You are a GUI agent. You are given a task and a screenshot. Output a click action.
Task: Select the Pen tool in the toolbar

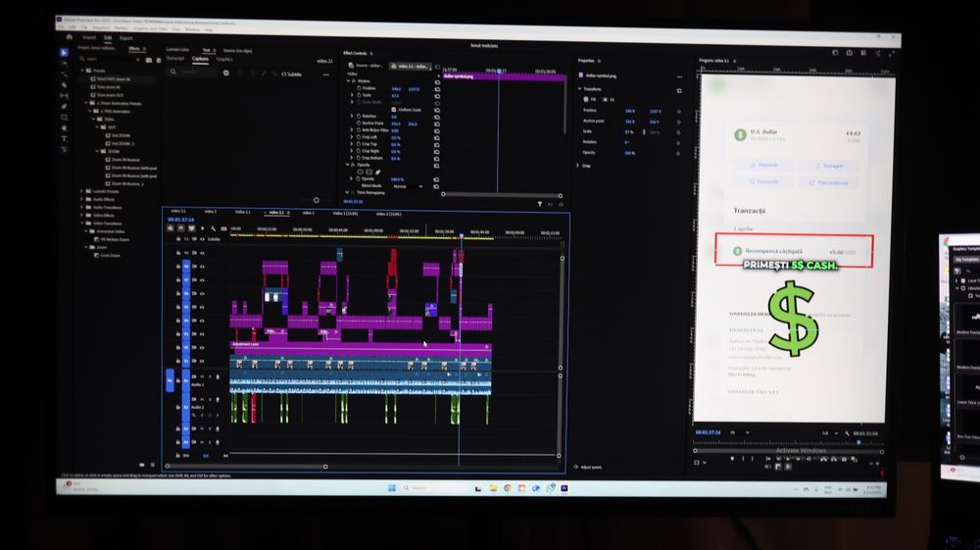[x=64, y=106]
